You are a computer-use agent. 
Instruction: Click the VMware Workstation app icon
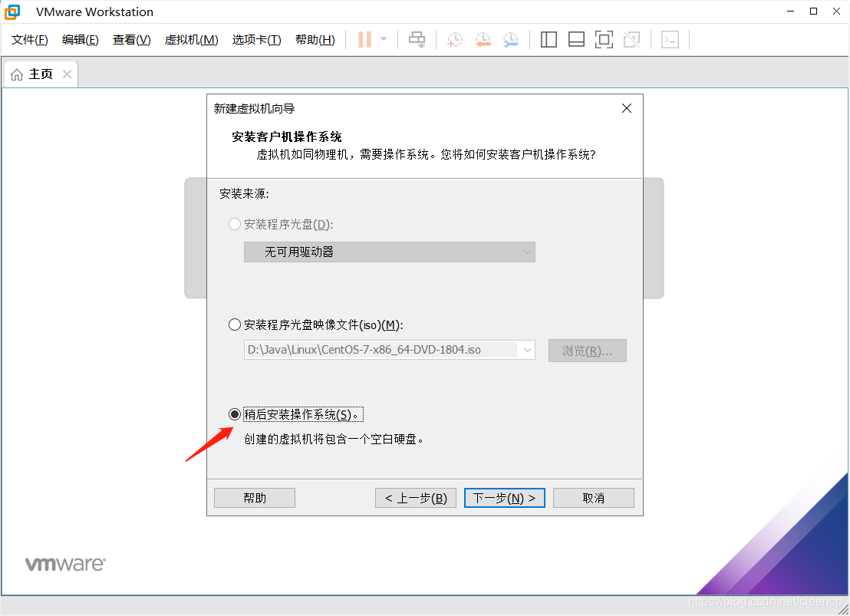tap(12, 12)
